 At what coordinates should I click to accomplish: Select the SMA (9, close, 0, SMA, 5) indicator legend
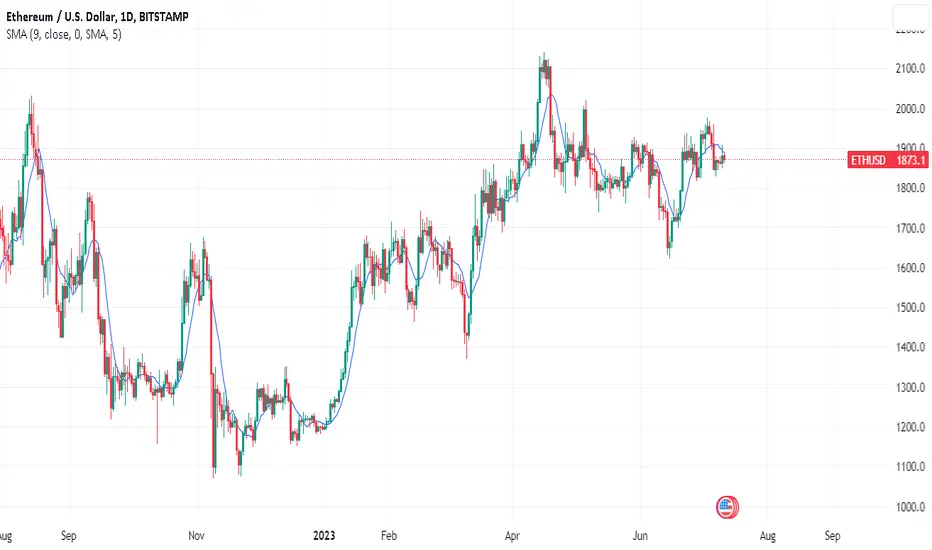(x=64, y=34)
